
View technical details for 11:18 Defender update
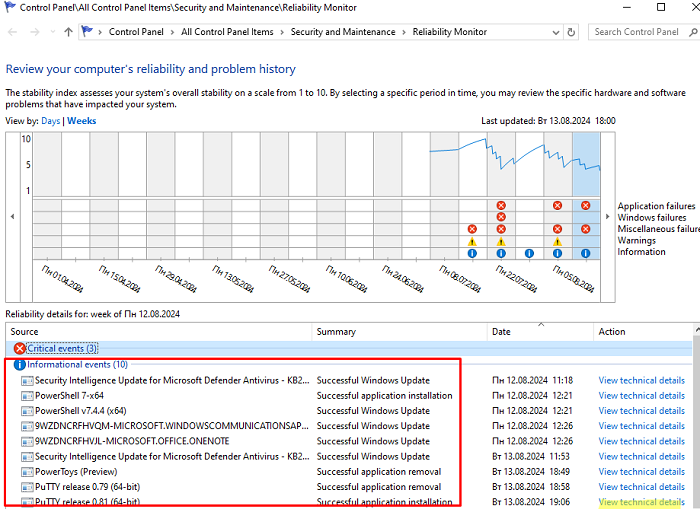pos(642,381)
